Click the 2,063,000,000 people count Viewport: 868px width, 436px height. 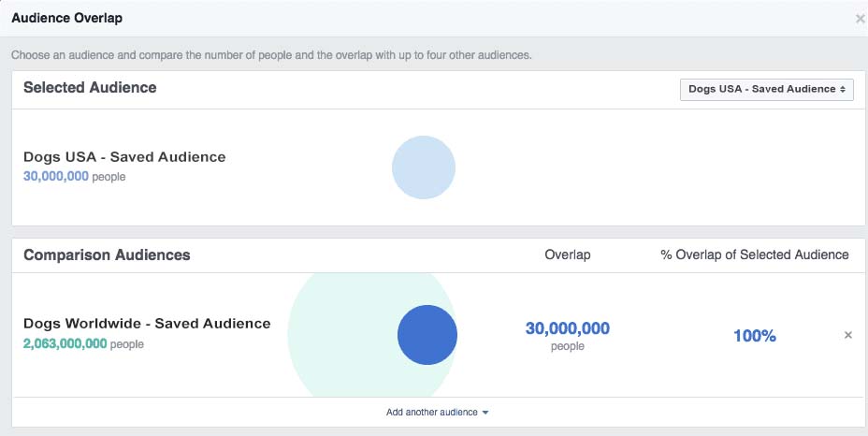(65, 344)
